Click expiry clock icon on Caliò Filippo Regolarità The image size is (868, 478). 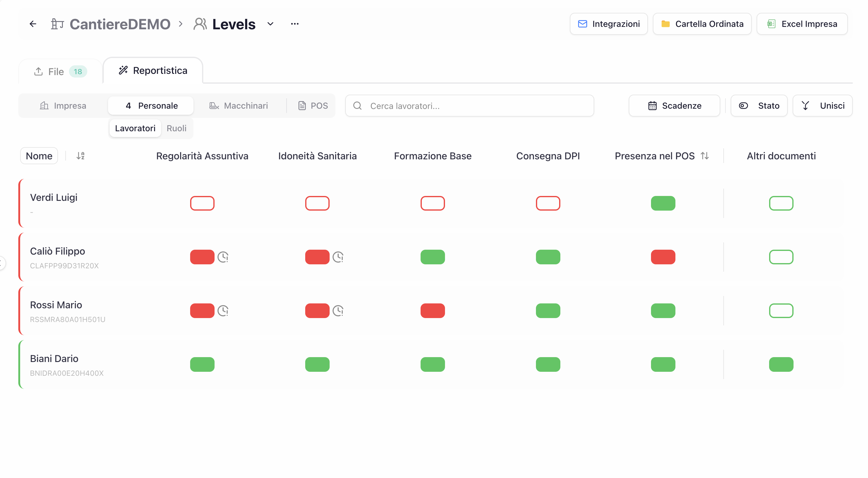pos(223,257)
